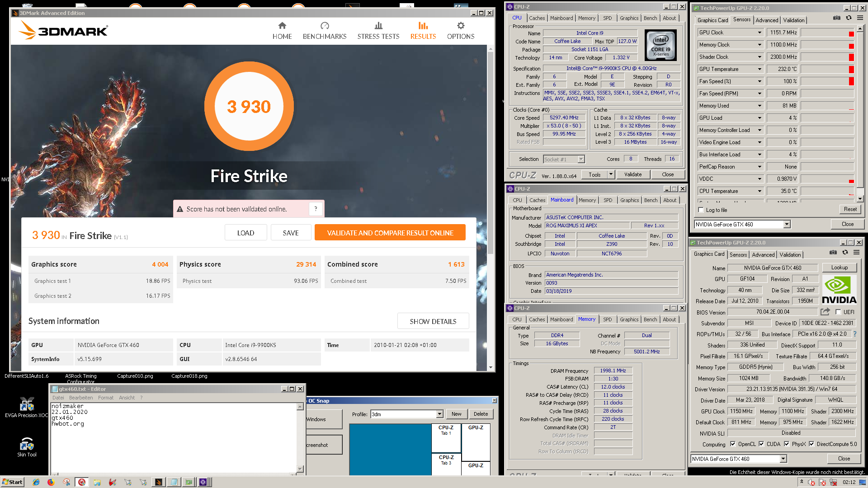Click the Bus Interface question mark in GPU-Z
Viewport: 868px width, 488px height.
(855, 334)
